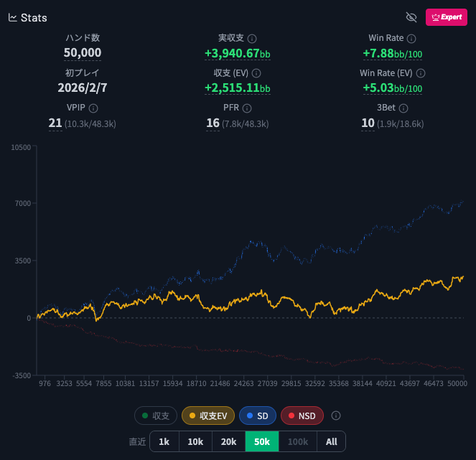Open info icon beside 収支 (EV)
The height and width of the screenshot is (460, 476).
(256, 73)
